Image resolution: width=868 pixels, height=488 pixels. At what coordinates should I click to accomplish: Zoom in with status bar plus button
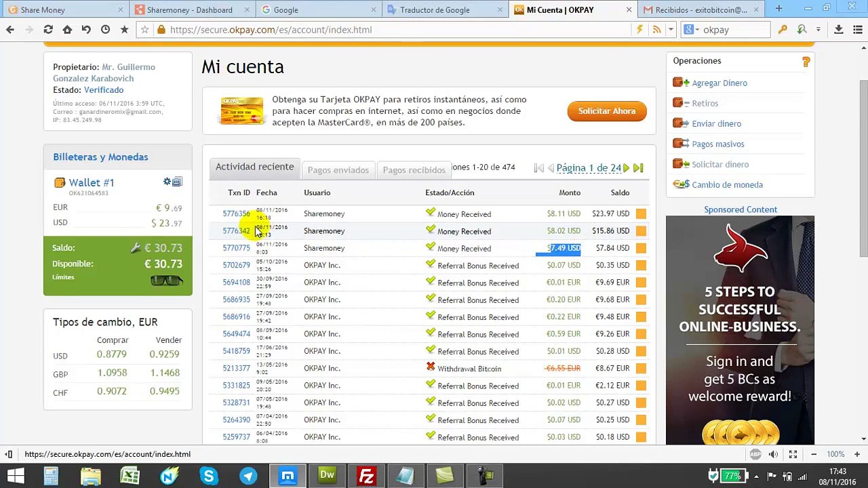(857, 454)
